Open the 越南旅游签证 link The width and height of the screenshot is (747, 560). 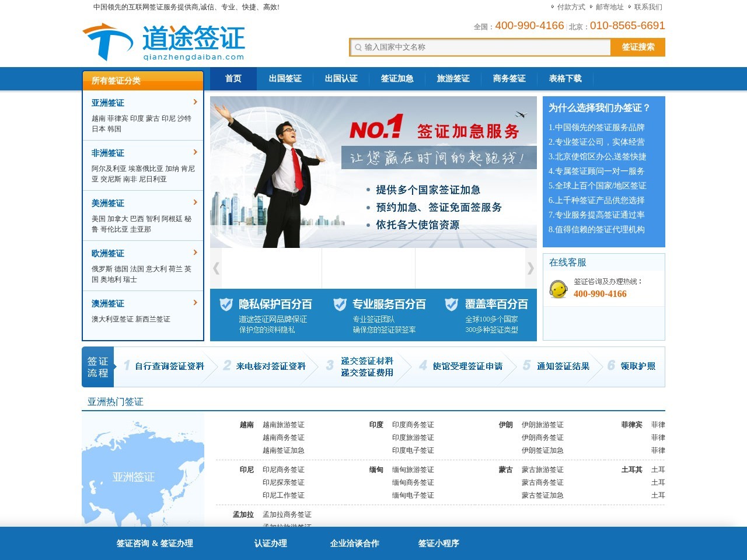pyautogui.click(x=284, y=425)
